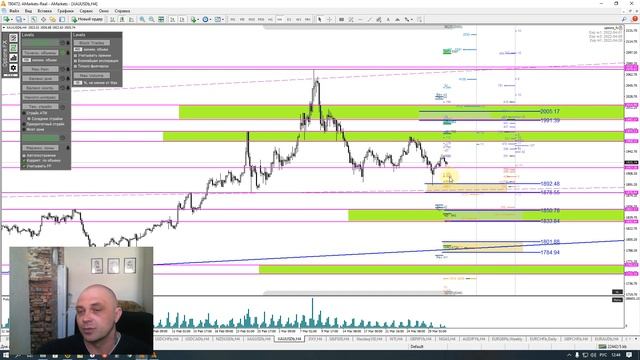Select the Страйк ATM radio option
640x360 pixels.
click(24, 113)
